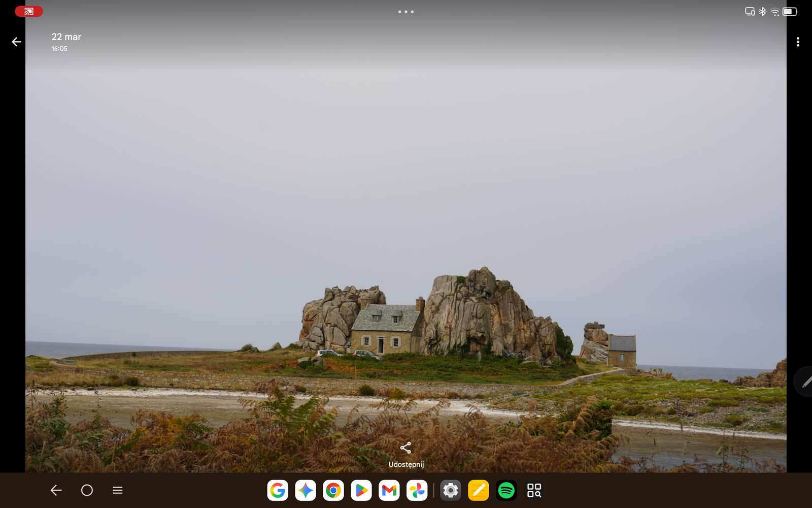Open the stylus pen shortcut on the edge

[x=804, y=382]
